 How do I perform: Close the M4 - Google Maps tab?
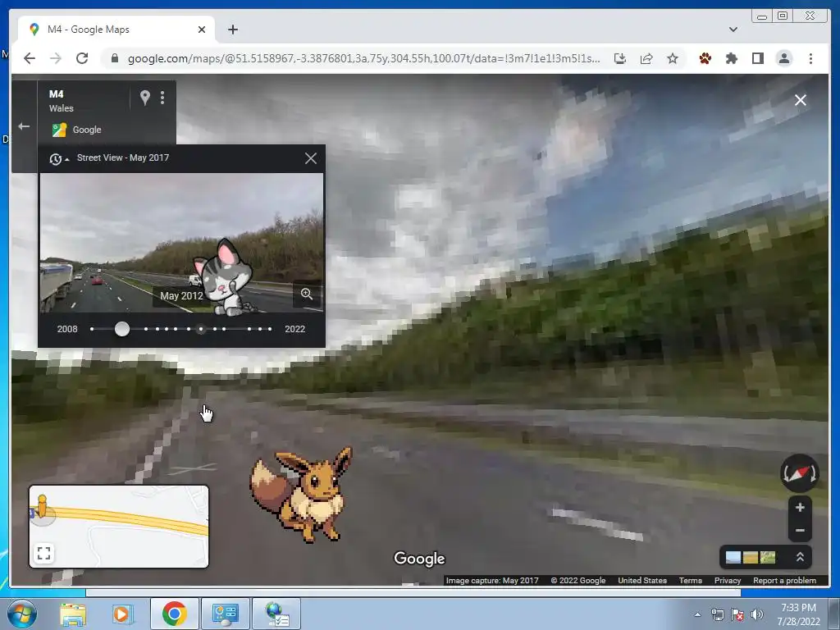pyautogui.click(x=202, y=30)
